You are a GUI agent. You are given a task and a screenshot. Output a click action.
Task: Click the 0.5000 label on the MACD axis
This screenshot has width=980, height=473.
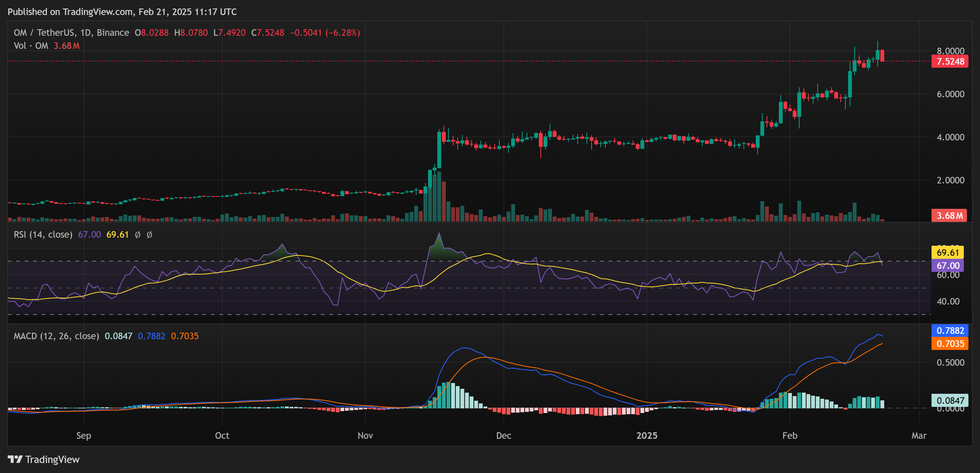pyautogui.click(x=950, y=363)
